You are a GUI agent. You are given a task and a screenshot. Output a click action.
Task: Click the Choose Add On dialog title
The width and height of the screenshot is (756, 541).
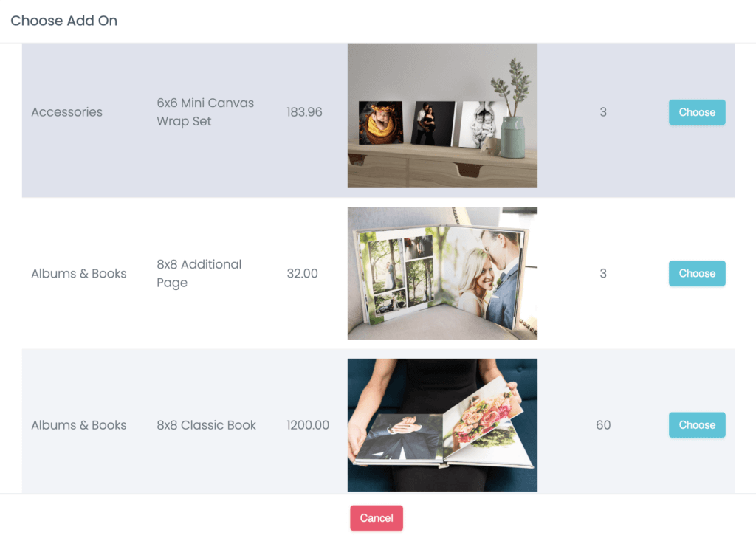click(64, 21)
